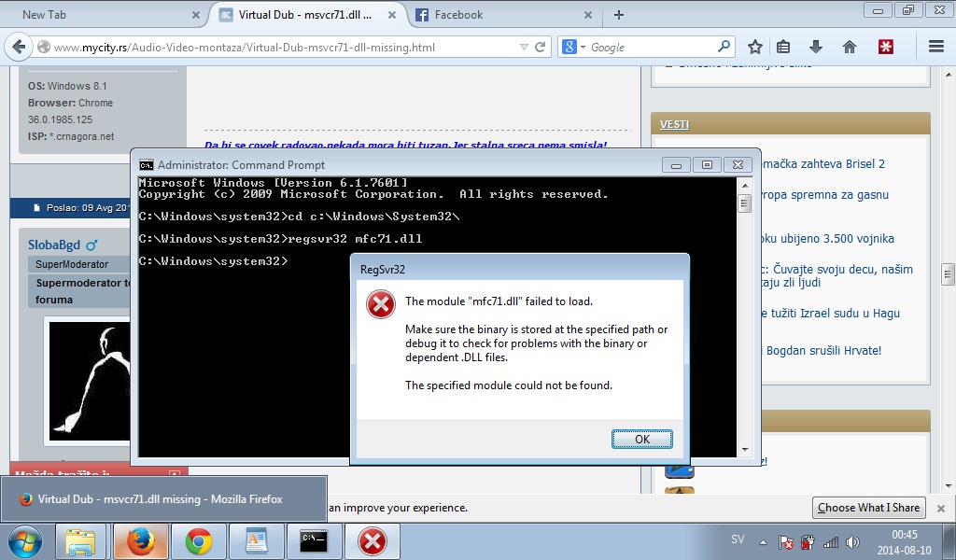
Task: Click the red error icon in dialog
Action: pyautogui.click(x=381, y=304)
